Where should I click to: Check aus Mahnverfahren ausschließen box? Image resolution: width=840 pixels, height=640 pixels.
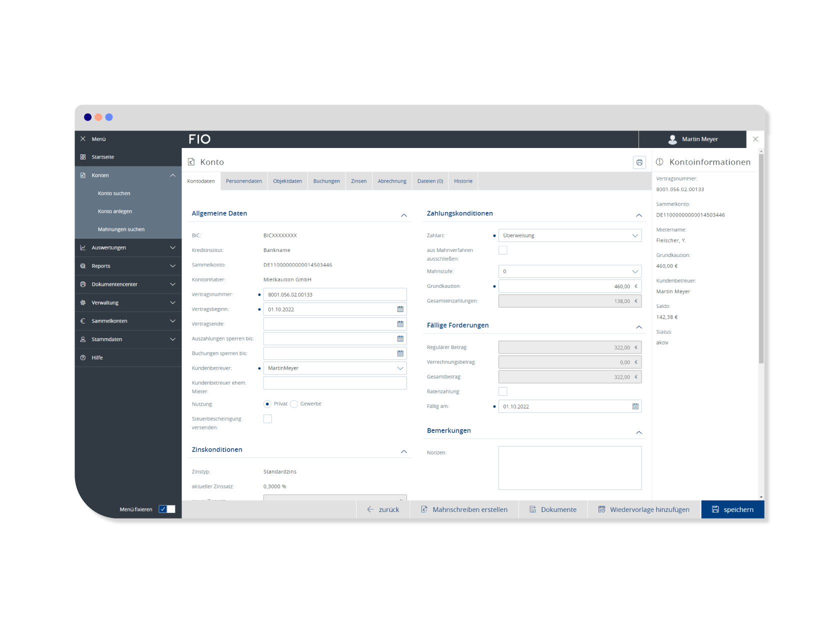(x=503, y=250)
